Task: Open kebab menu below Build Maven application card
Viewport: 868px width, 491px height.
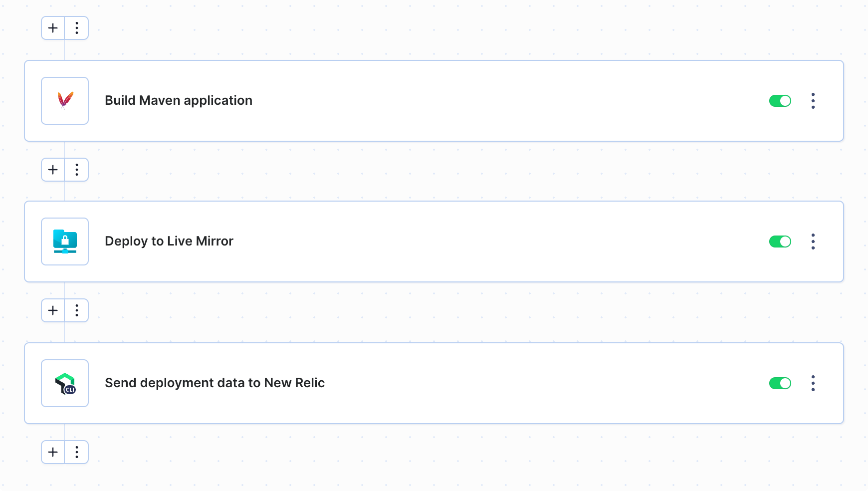Action: 77,170
